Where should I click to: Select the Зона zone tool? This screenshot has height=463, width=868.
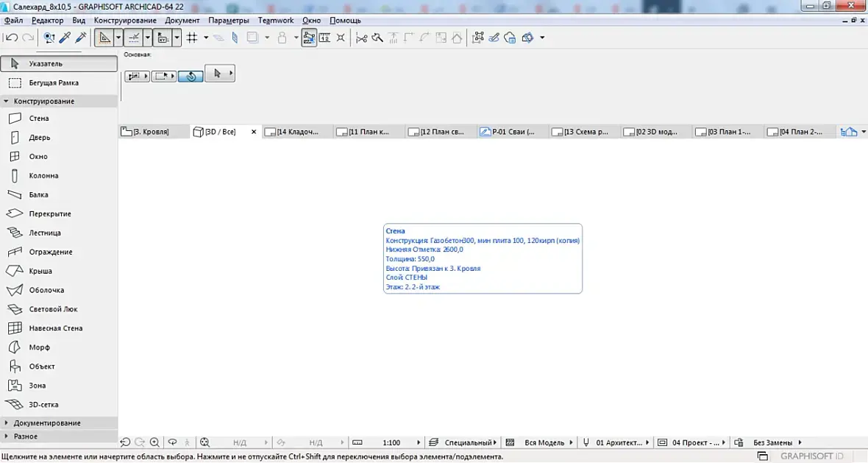point(59,386)
